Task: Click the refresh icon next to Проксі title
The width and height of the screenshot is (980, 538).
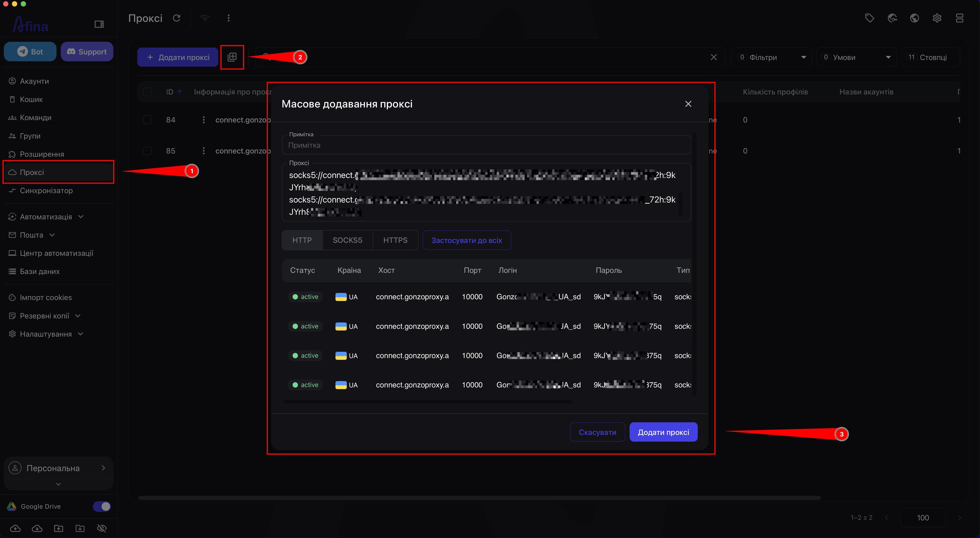Action: tap(177, 18)
